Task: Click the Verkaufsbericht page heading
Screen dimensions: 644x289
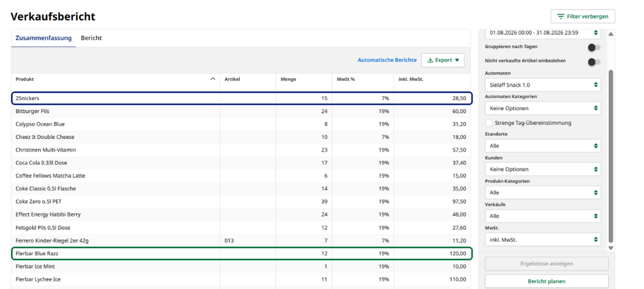Action: click(53, 16)
